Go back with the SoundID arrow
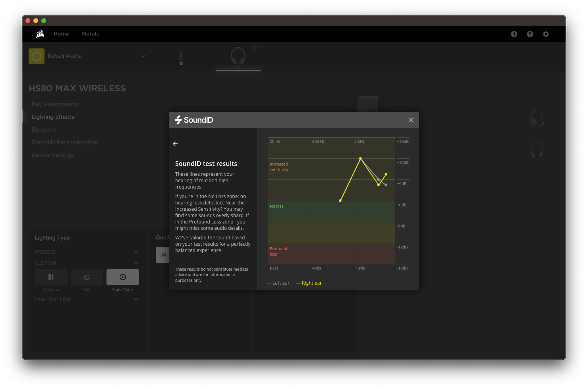 click(x=175, y=144)
